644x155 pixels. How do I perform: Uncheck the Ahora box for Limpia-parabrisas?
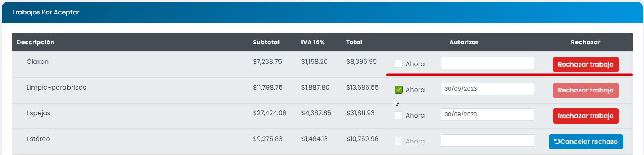(399, 90)
